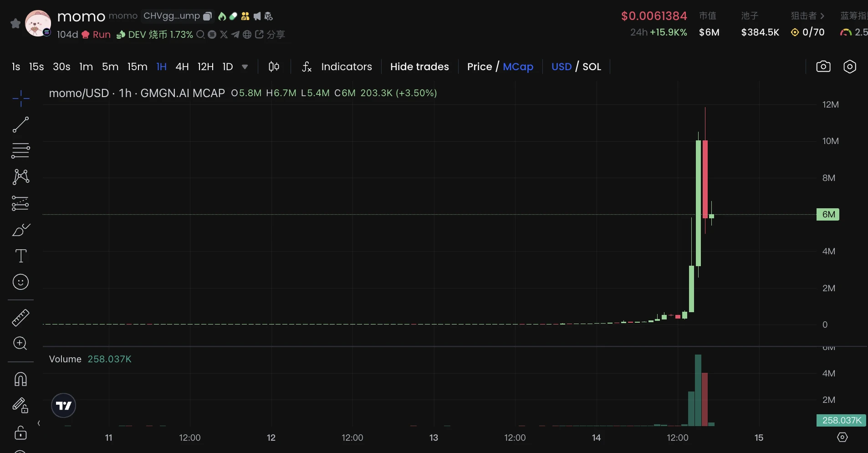
Task: Open the magnifier search icon after 1.73%
Action: click(x=200, y=35)
